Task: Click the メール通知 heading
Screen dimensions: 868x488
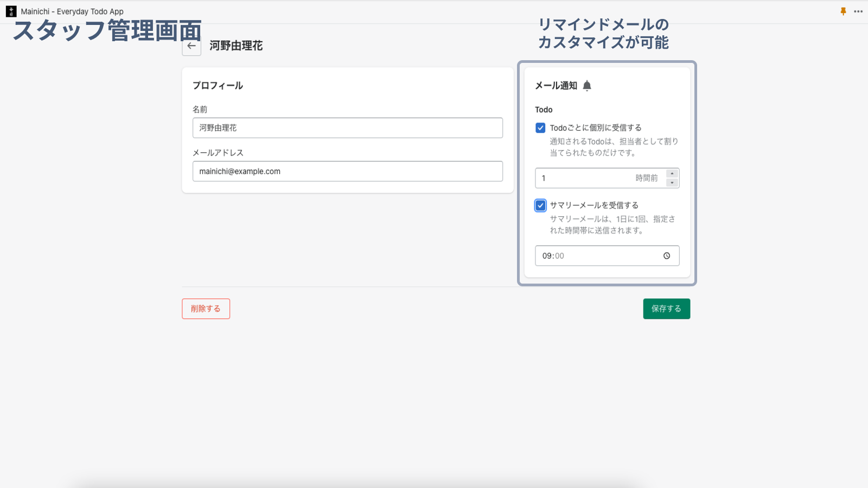Action: 556,86
